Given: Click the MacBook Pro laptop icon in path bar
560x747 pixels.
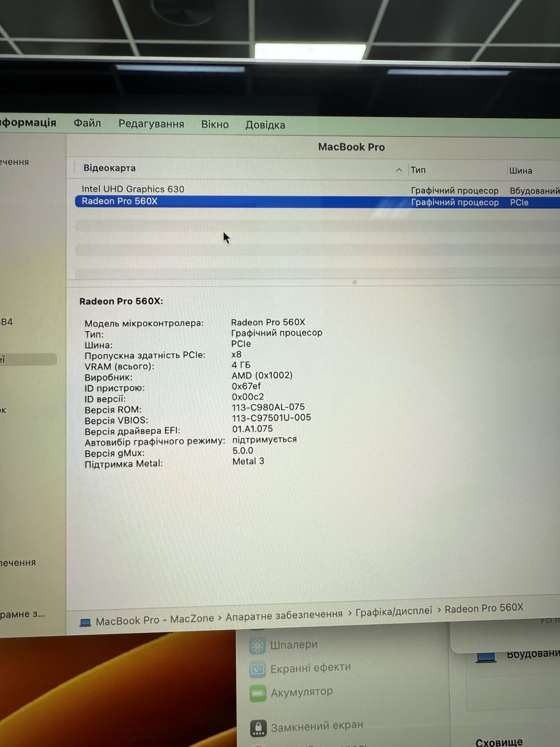Looking at the screenshot, I should 85,622.
